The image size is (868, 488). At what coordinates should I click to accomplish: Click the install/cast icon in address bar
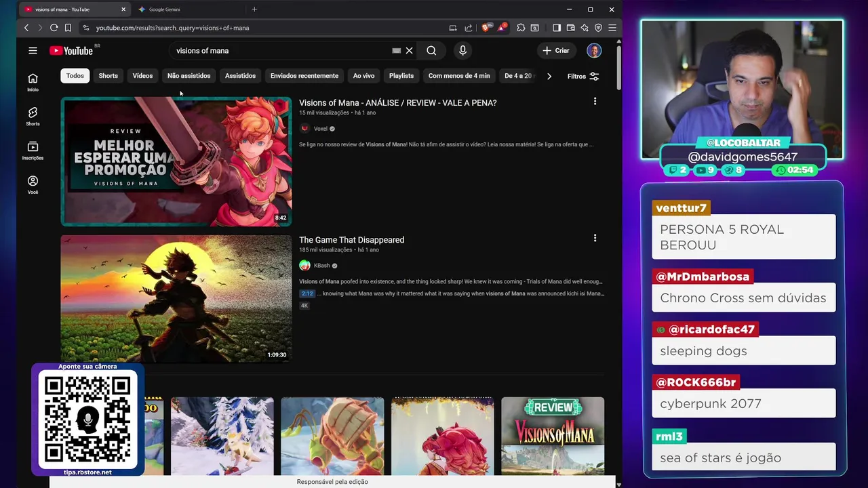tap(453, 28)
